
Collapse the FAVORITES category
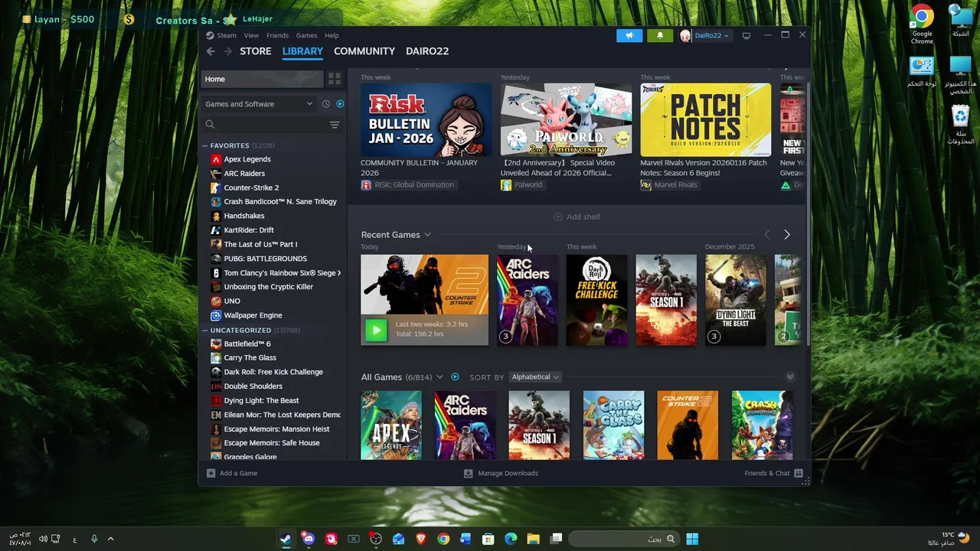pos(205,145)
